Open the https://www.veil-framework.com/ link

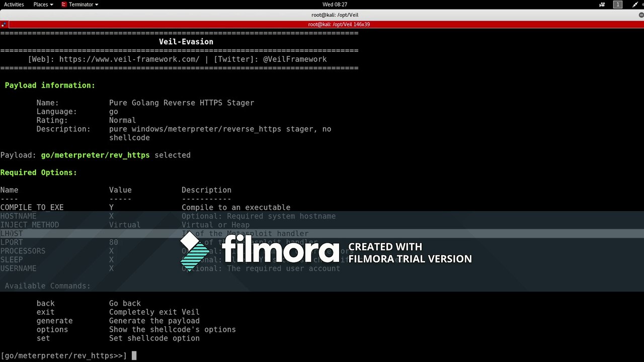[x=129, y=59]
